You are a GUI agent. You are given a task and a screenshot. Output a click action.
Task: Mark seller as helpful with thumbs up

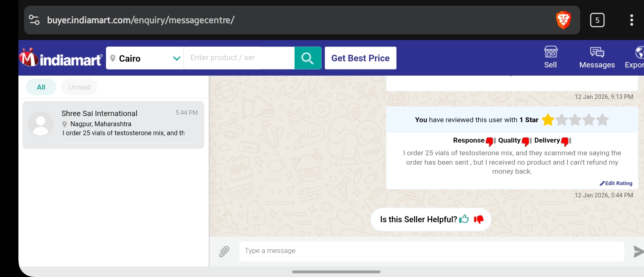tap(464, 219)
